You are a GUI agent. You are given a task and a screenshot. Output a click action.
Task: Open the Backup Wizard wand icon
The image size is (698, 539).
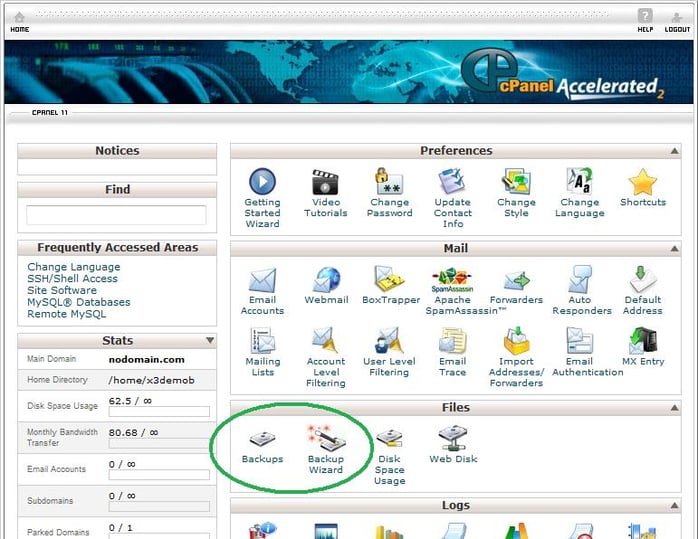pyautogui.click(x=326, y=438)
